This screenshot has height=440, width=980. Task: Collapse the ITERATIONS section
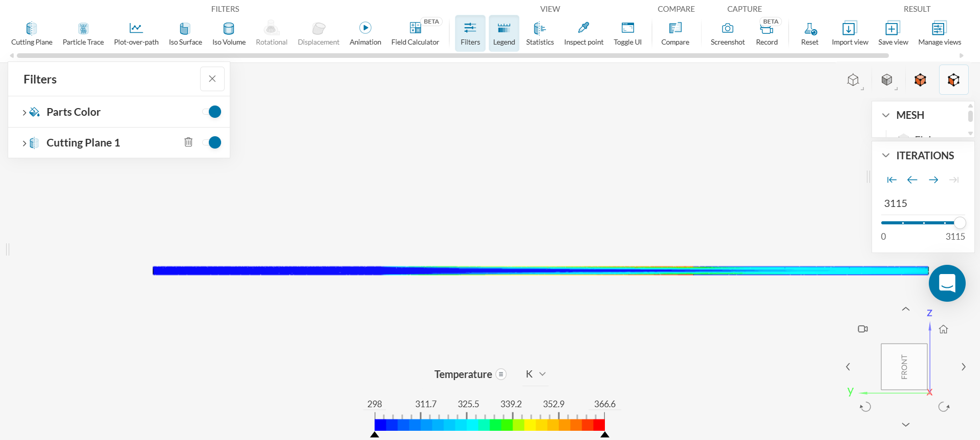point(886,155)
